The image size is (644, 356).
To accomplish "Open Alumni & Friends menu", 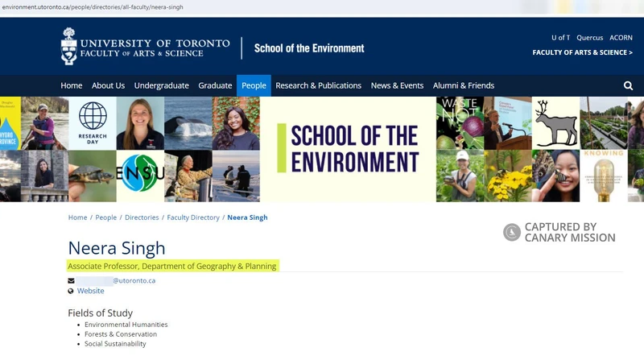I will coord(464,85).
